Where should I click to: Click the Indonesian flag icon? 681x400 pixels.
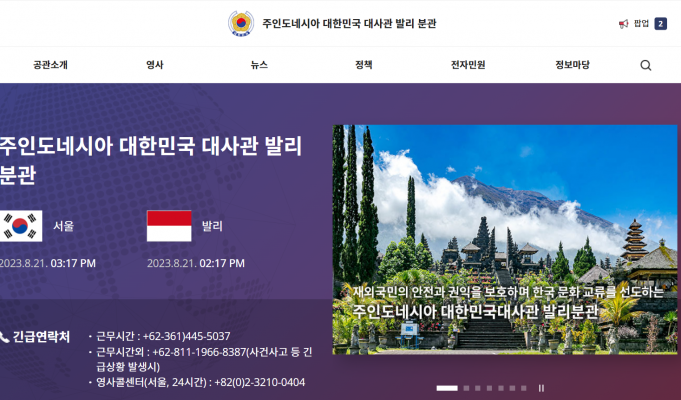point(169,226)
